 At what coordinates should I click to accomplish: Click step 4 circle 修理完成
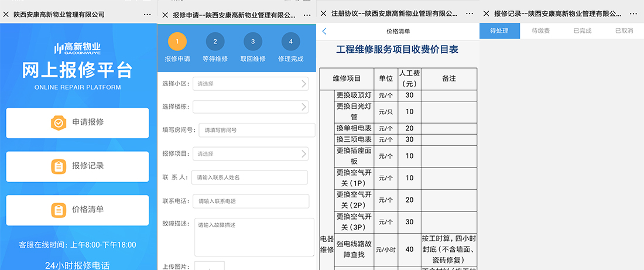coord(290,42)
